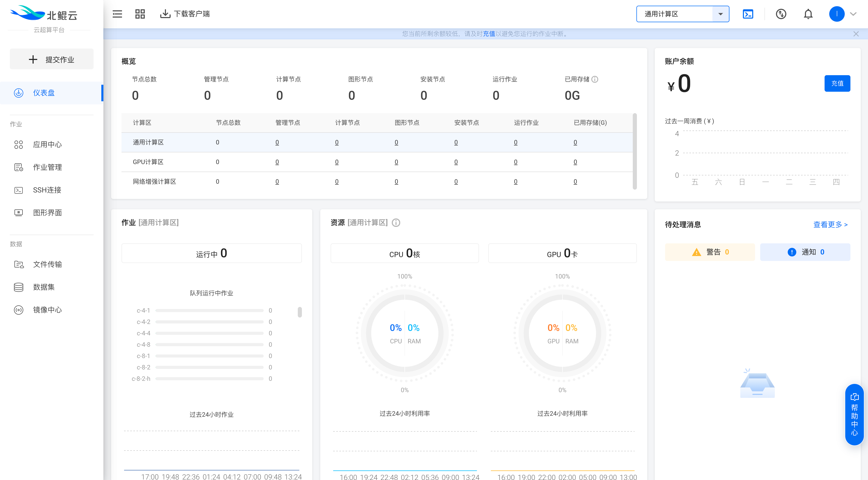Click the 北鲲云 logo
Image resolution: width=868 pixels, height=480 pixels.
(44, 13)
